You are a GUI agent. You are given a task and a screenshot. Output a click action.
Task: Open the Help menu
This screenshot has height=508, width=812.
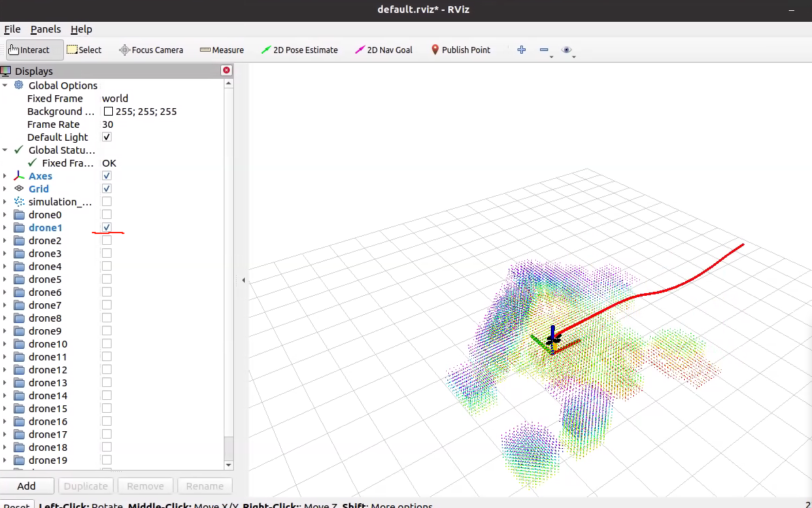pos(82,29)
